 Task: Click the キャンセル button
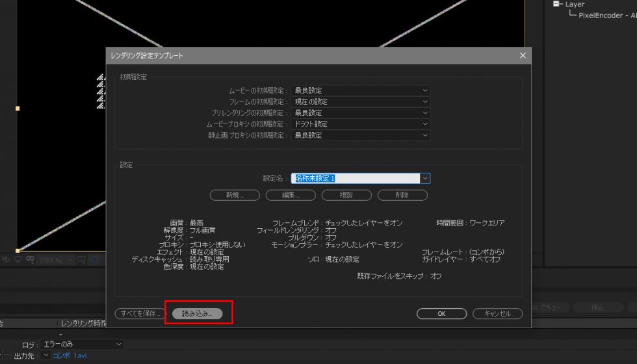498,313
